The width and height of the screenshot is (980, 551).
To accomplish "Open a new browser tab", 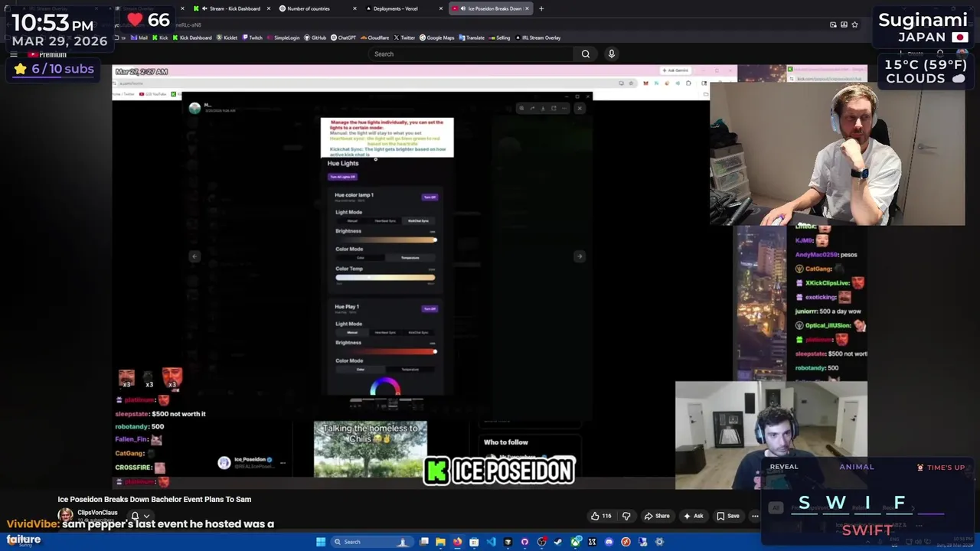I will click(x=541, y=8).
